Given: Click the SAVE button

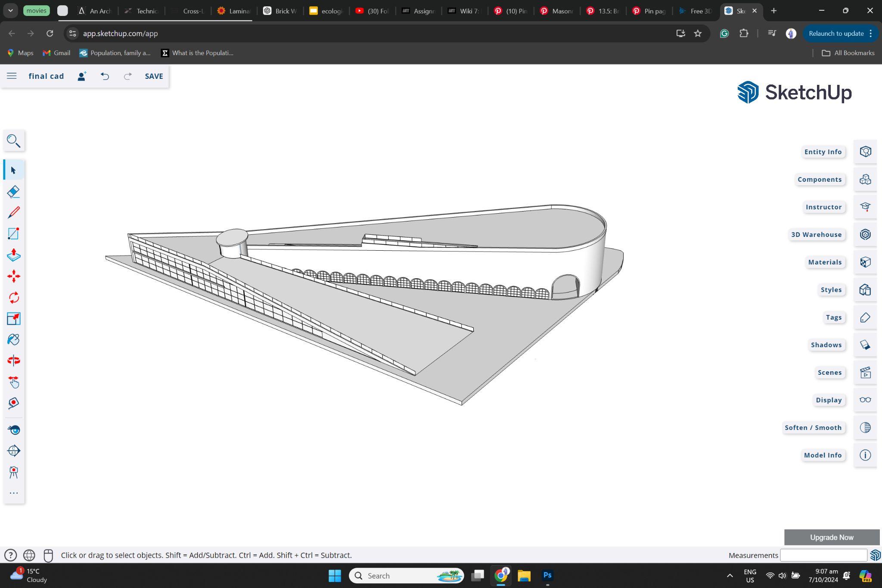Looking at the screenshot, I should tap(154, 76).
